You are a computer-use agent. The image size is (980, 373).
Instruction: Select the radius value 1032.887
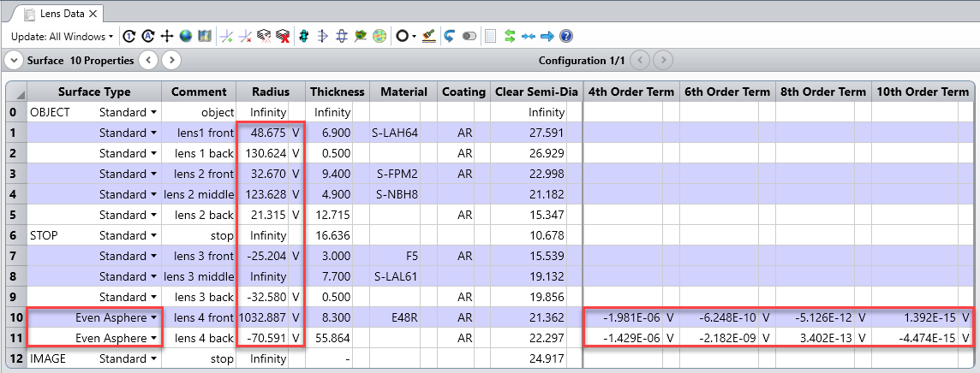262,318
